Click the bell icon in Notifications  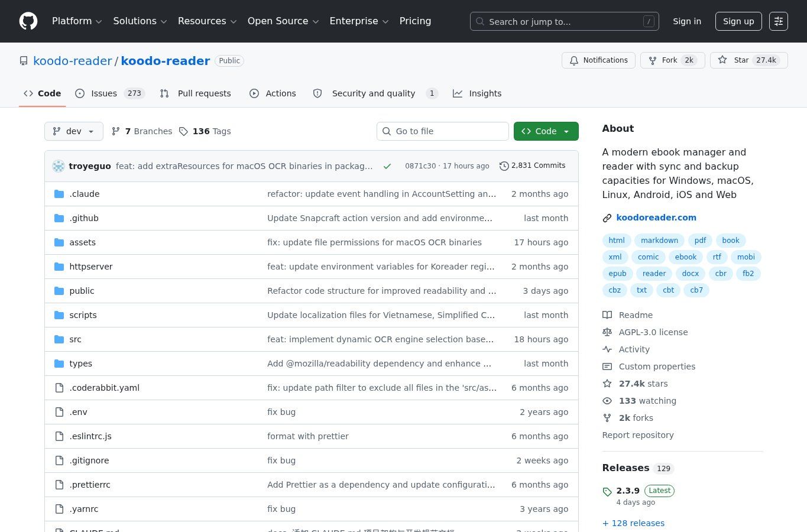coord(574,60)
